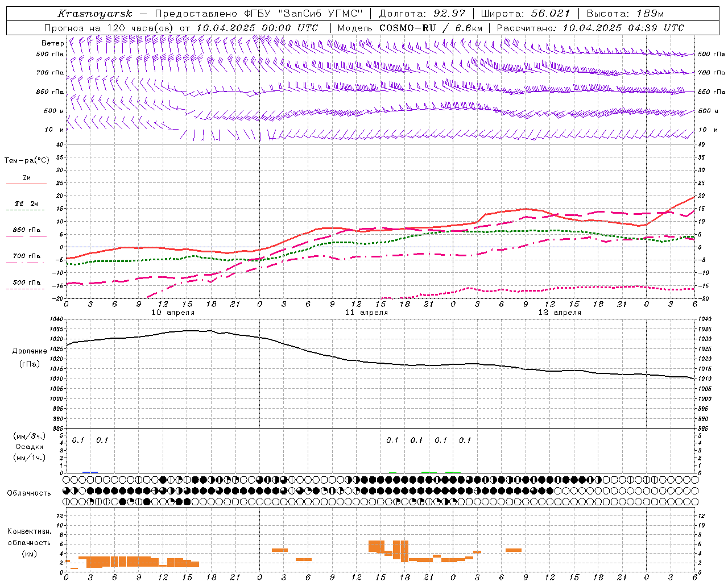Click the Широта: 56.021 value
728x582 pixels.
click(x=525, y=14)
